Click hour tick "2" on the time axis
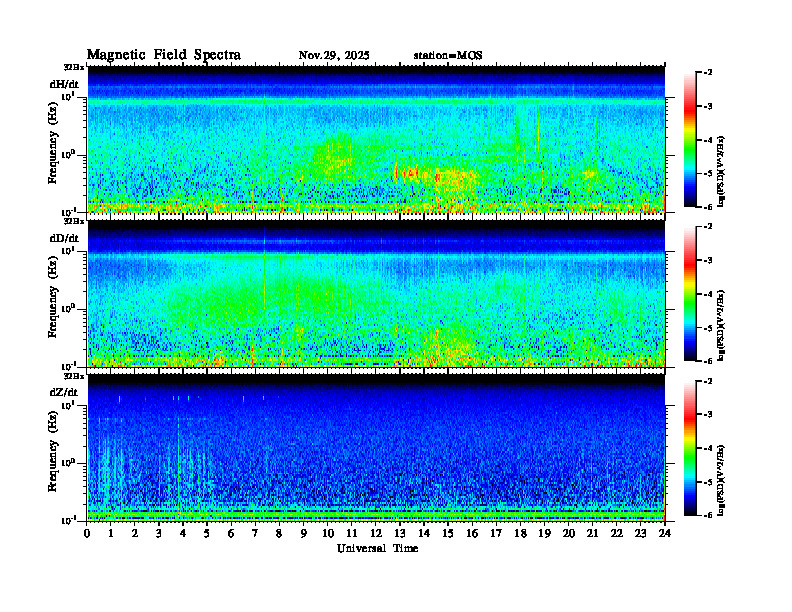Viewport: 792px width, 612px height. point(135,534)
